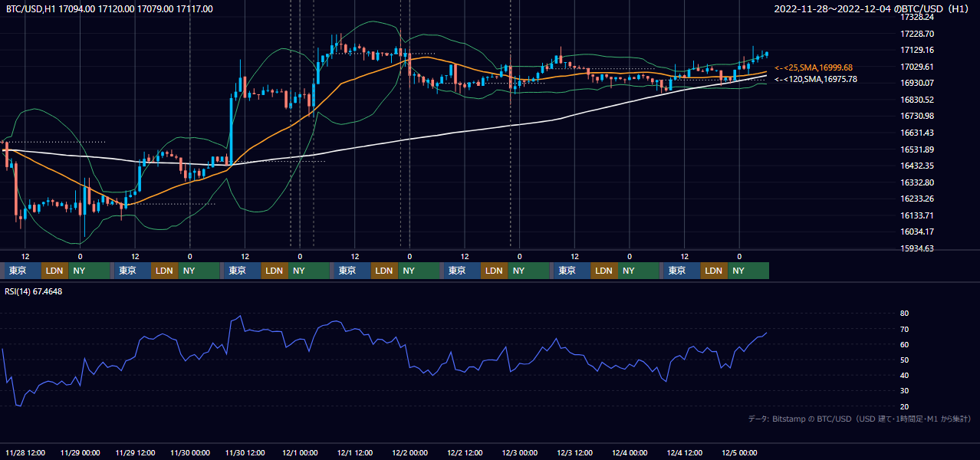This screenshot has height=460, width=980.
Task: Click the 12/2 00:00 time label
Action: point(409,452)
